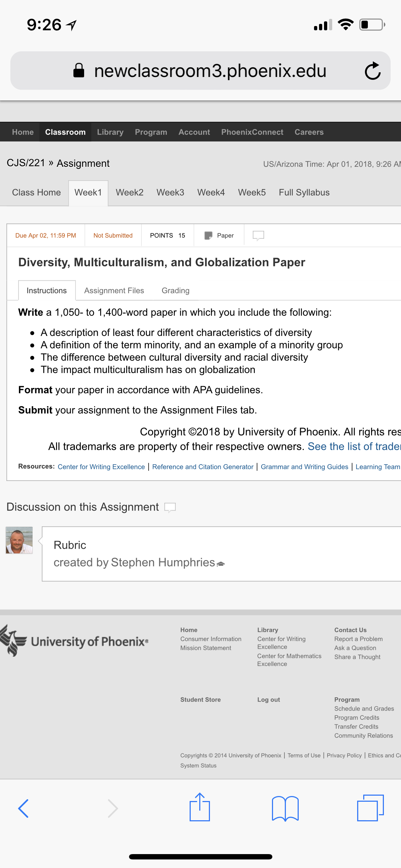Image resolution: width=401 pixels, height=868 pixels.
Task: Click the Log out link
Action: pyautogui.click(x=268, y=699)
